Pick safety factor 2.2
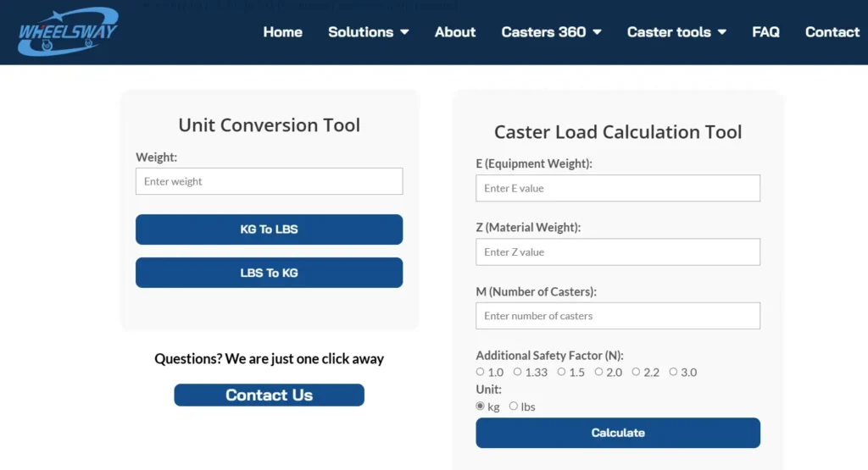 coord(636,372)
